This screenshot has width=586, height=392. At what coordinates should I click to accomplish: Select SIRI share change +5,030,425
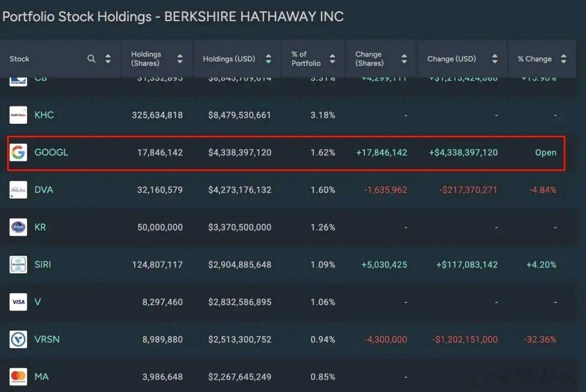[384, 264]
